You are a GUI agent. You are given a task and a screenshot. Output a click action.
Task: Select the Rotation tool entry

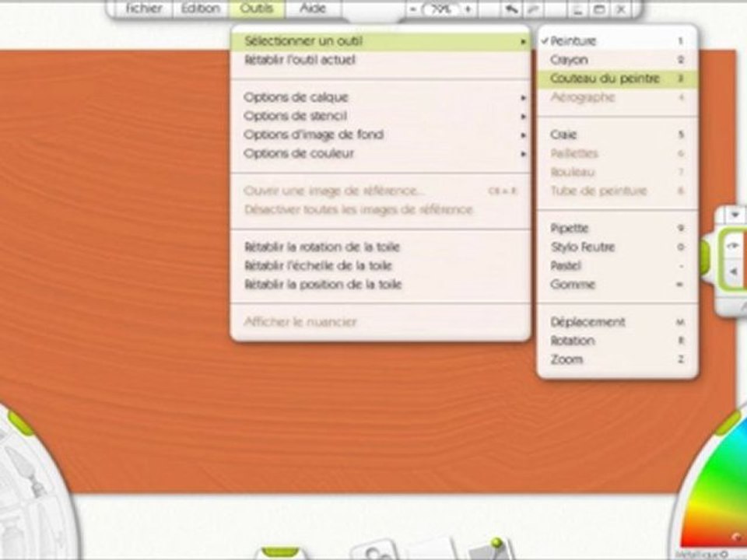click(617, 341)
